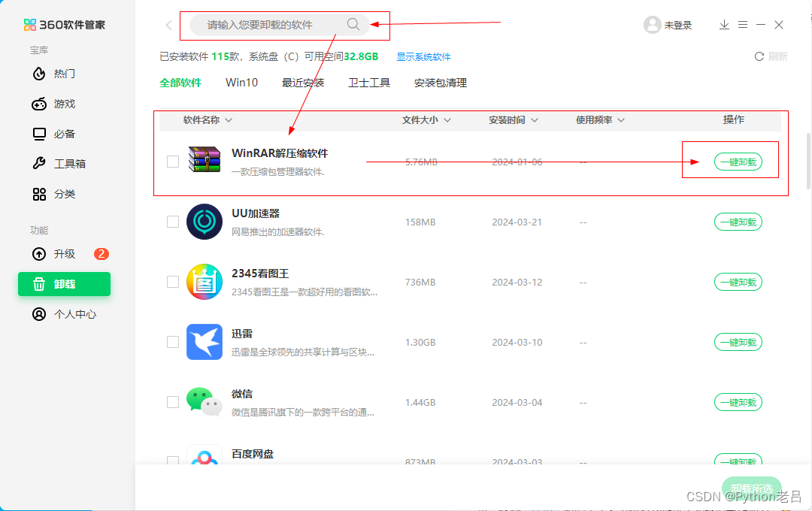
Task: Tick the WinRAR解压缩软件 checkbox
Action: 173,162
